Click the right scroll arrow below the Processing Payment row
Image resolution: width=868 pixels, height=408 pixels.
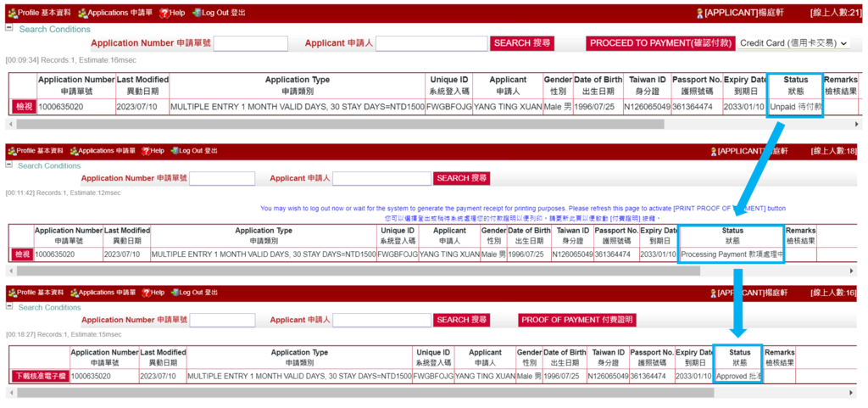[x=851, y=271]
